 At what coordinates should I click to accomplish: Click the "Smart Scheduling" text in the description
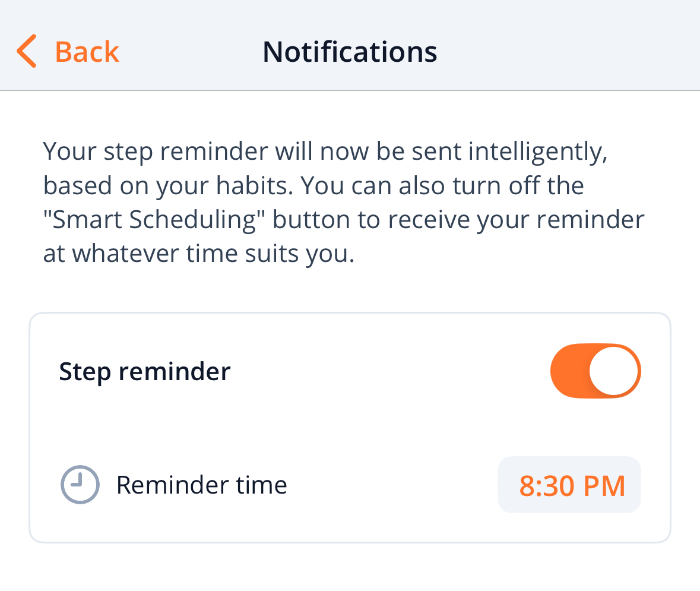pos(157,220)
